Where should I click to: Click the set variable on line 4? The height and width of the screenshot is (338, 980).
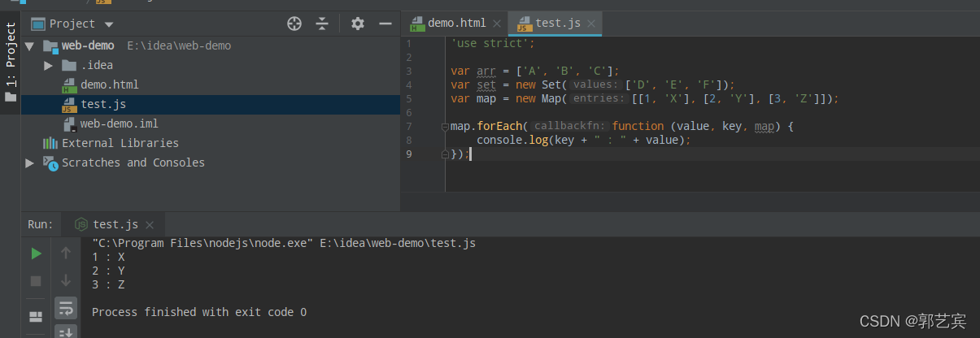pos(486,84)
